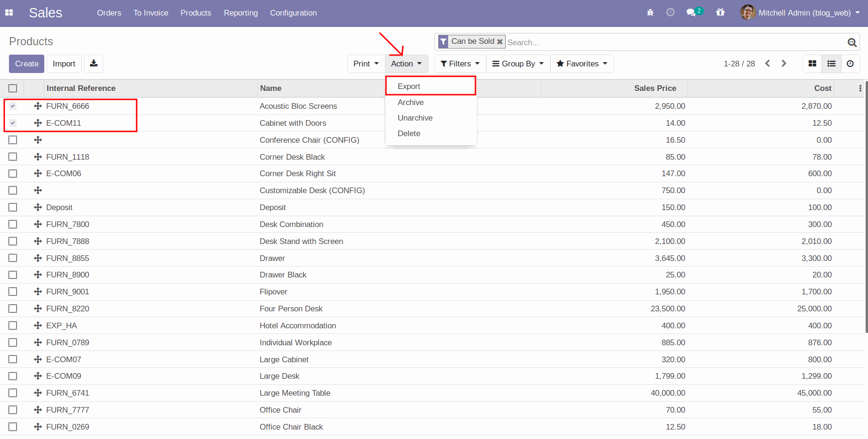The width and height of the screenshot is (868, 439).
Task: Click drag handle for EXP_HA row
Action: pos(38,325)
